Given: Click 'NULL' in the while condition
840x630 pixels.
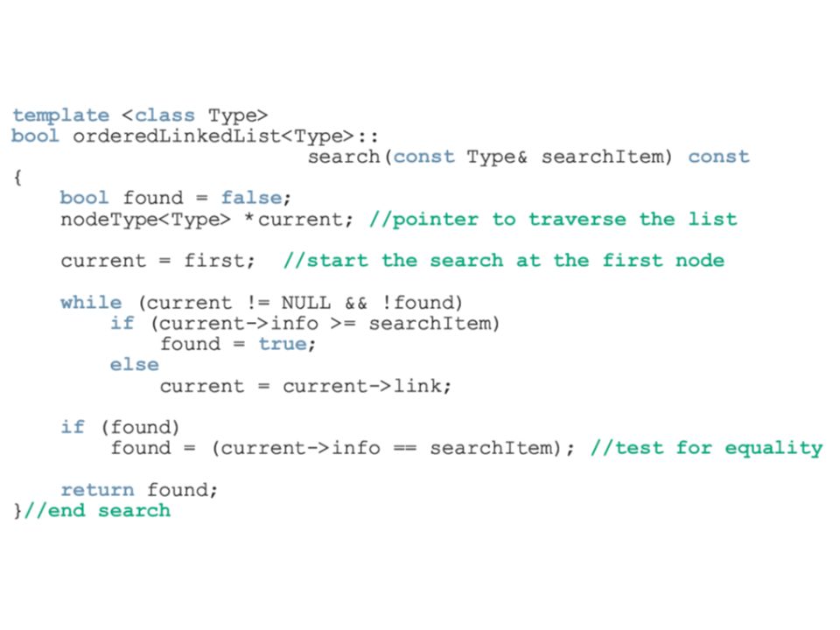Looking at the screenshot, I should pos(306,303).
